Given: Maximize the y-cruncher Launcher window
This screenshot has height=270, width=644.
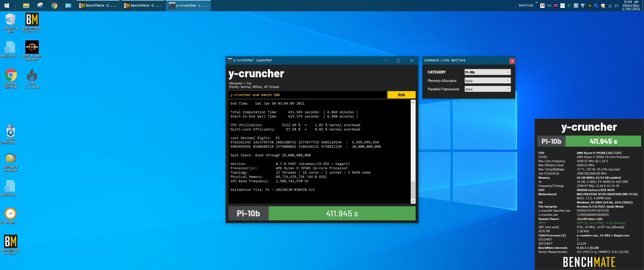Looking at the screenshot, I should [x=398, y=60].
